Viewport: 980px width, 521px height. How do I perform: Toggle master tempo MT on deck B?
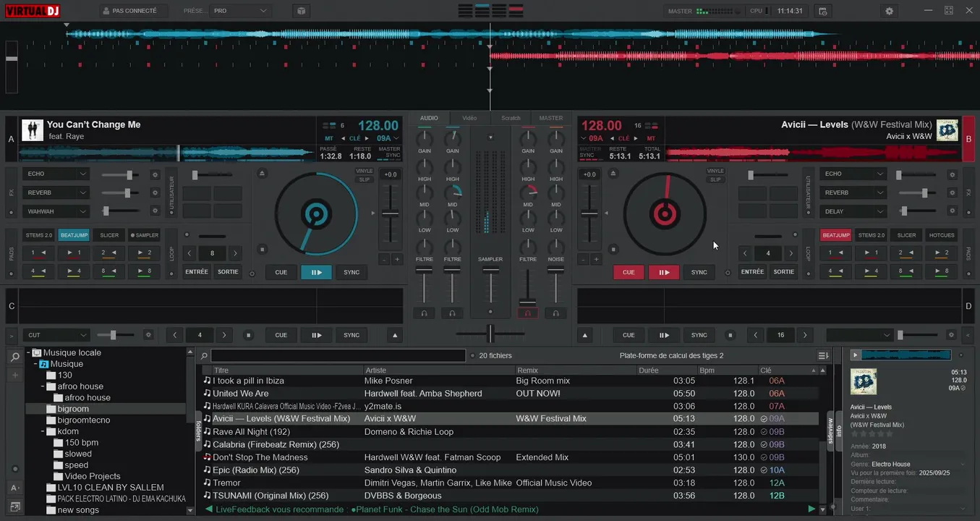click(x=651, y=138)
